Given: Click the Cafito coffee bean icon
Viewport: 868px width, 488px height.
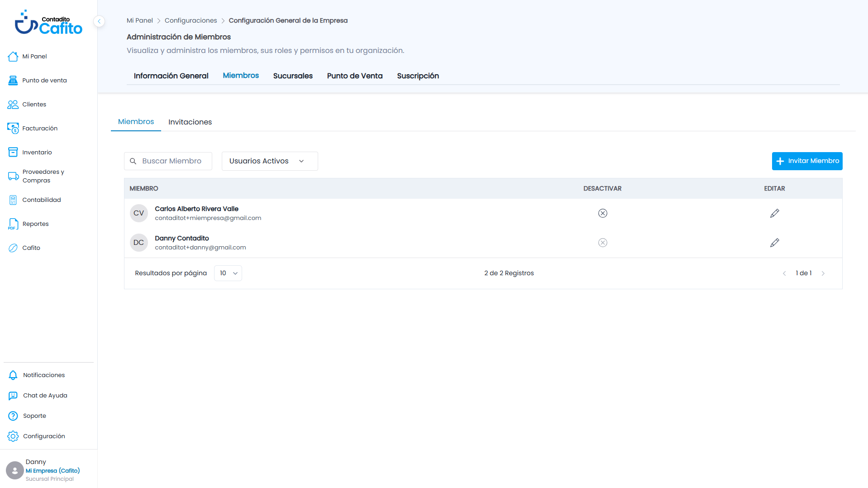Looking at the screenshot, I should coord(13,248).
